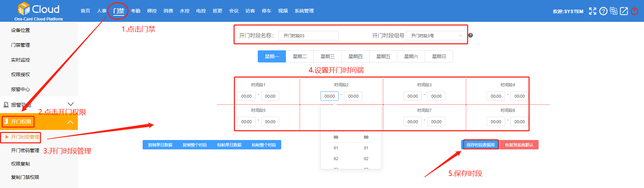
Task: Switch to the 星期三 tab
Action: 327,56
